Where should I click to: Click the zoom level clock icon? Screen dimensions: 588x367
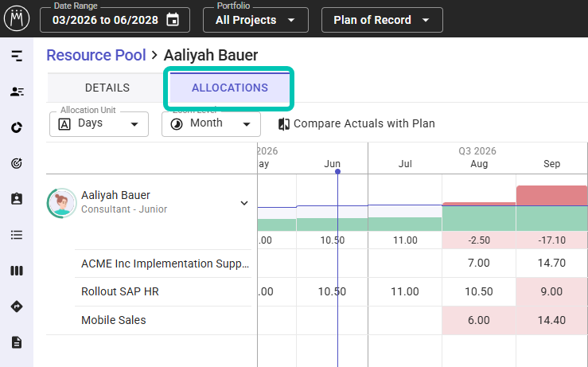177,124
